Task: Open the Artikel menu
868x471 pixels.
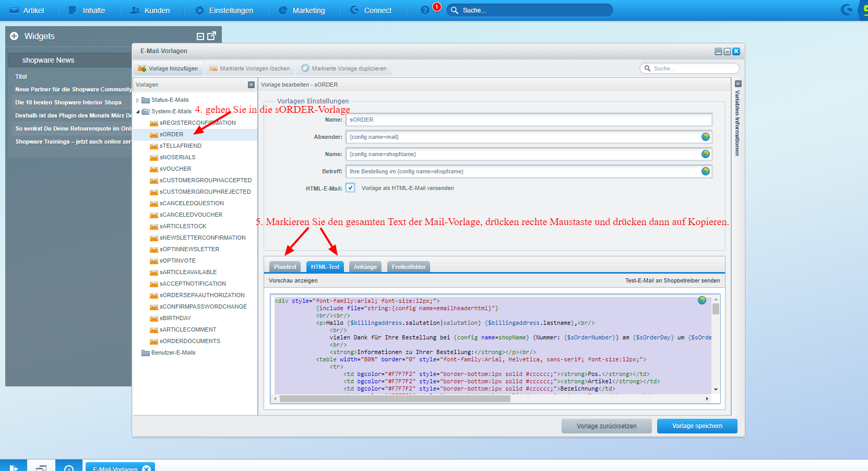Action: pyautogui.click(x=27, y=10)
